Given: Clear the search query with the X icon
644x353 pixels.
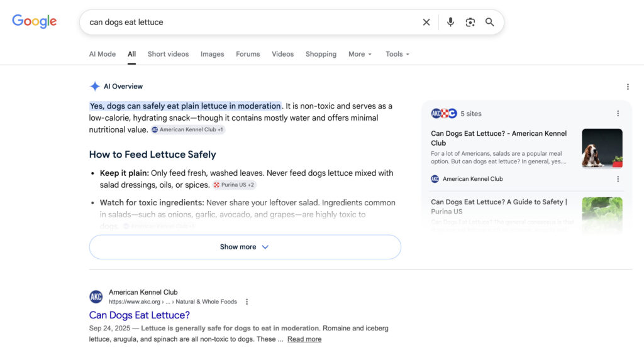Looking at the screenshot, I should [426, 22].
